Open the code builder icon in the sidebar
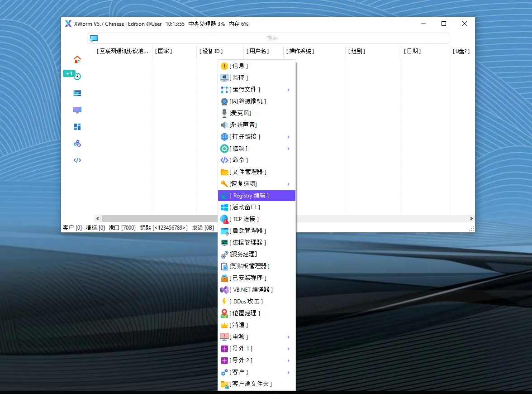This screenshot has width=532, height=394. pyautogui.click(x=77, y=160)
